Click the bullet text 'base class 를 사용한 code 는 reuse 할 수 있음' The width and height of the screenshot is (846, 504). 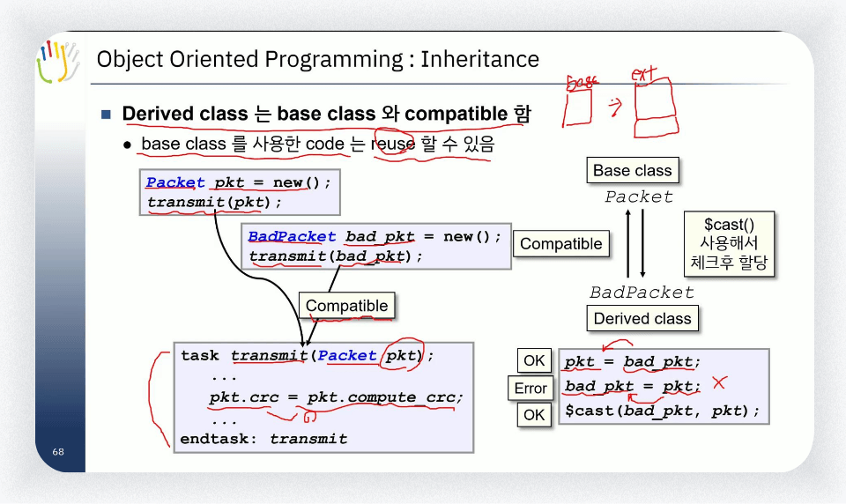click(x=318, y=145)
